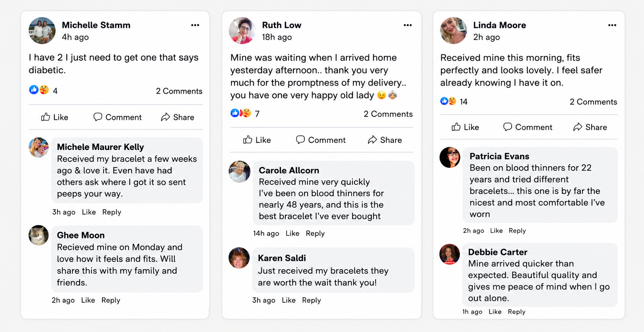View Ruth Low's profile avatar
Image resolution: width=644 pixels, height=332 pixels.
(x=242, y=31)
